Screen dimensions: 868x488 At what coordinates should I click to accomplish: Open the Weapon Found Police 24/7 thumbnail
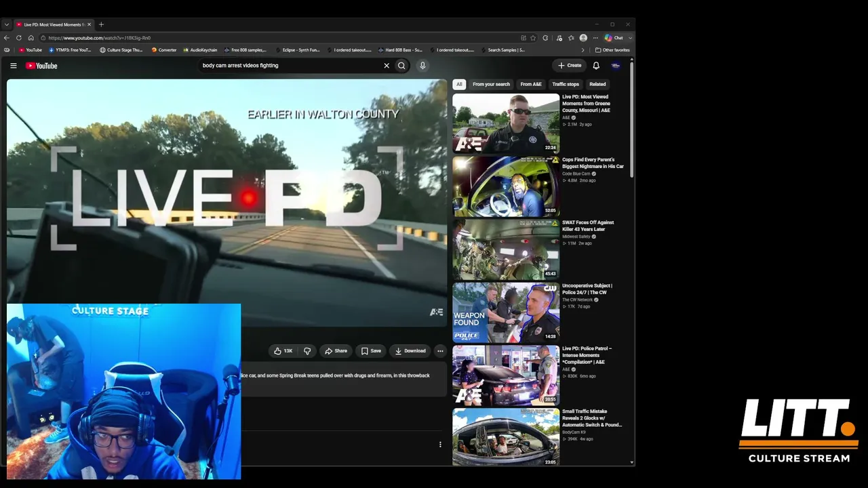click(506, 312)
